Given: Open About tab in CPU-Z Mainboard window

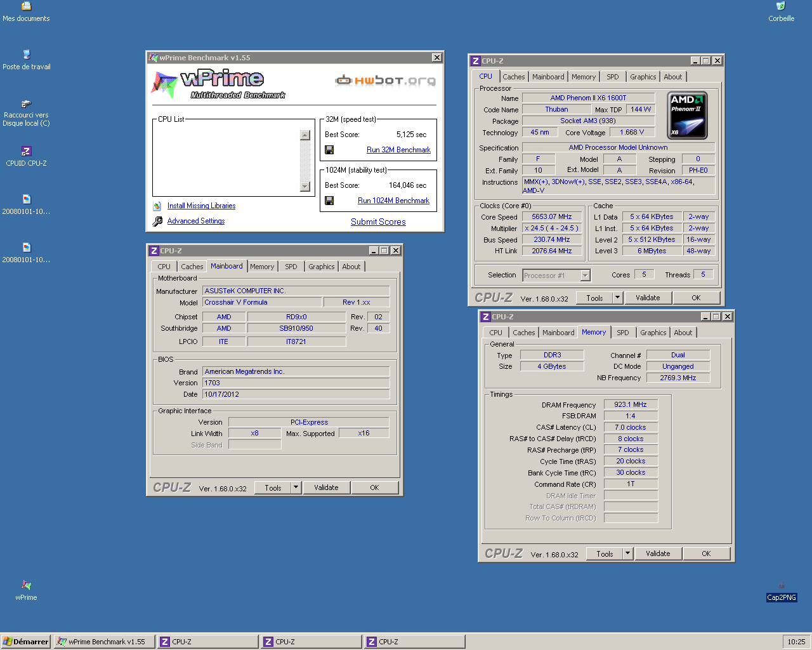Looking at the screenshot, I should [351, 267].
